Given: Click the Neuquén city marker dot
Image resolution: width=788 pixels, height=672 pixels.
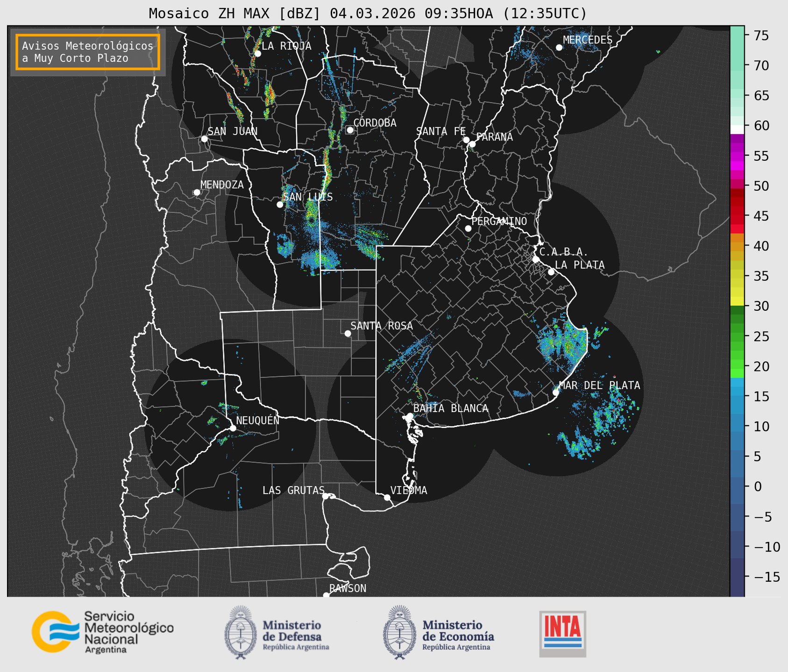Looking at the screenshot, I should tap(233, 428).
